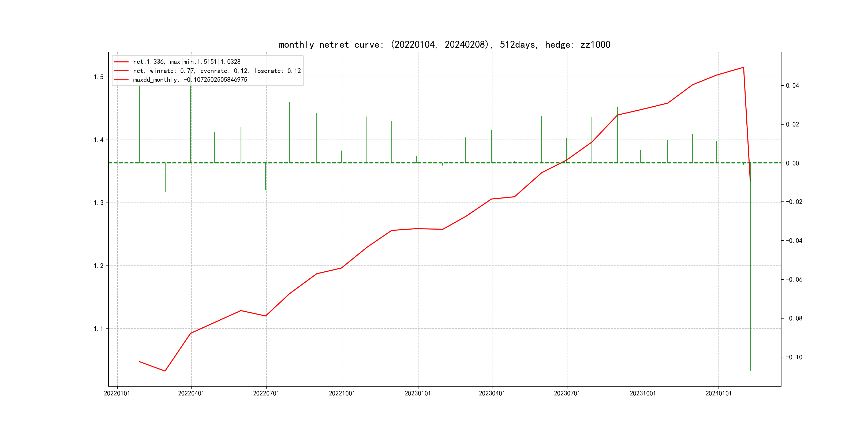Click the 1.1 left y-axis tick label

point(98,329)
